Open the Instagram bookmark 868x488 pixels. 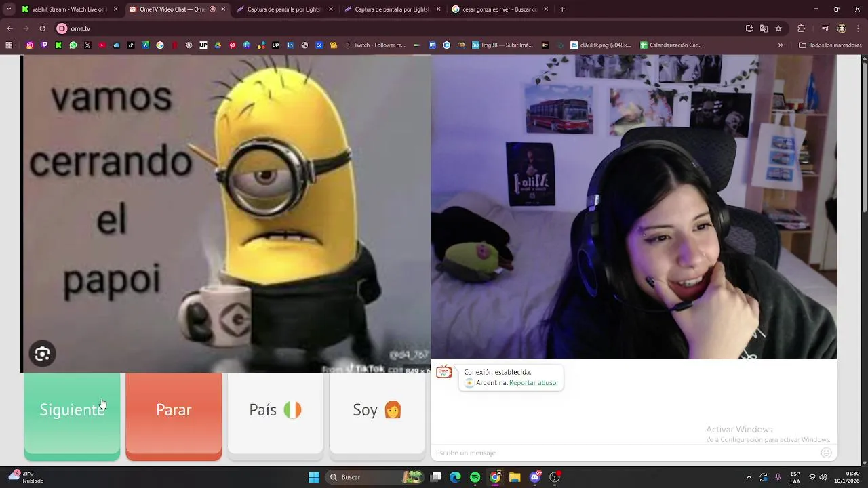(x=30, y=45)
